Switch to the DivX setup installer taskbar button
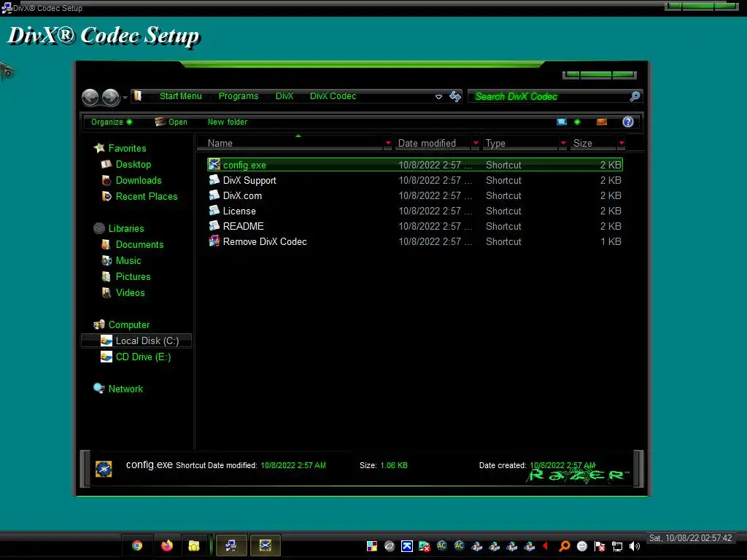 pos(231,545)
